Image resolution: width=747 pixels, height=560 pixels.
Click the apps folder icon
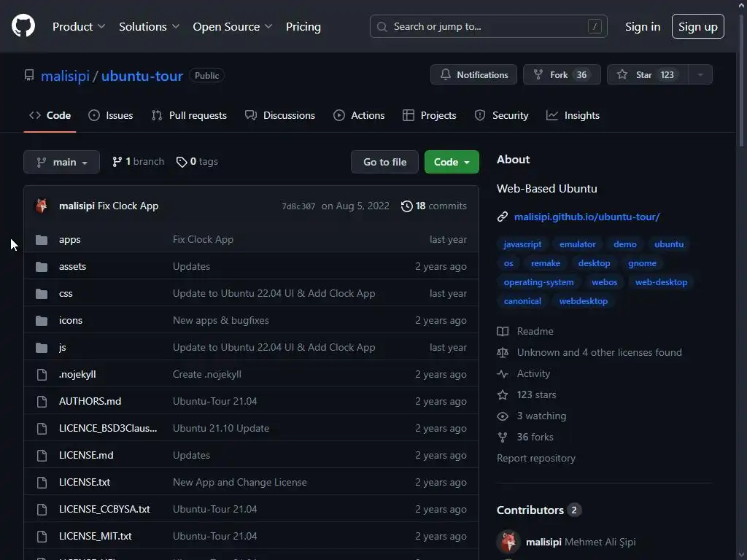pyautogui.click(x=42, y=239)
